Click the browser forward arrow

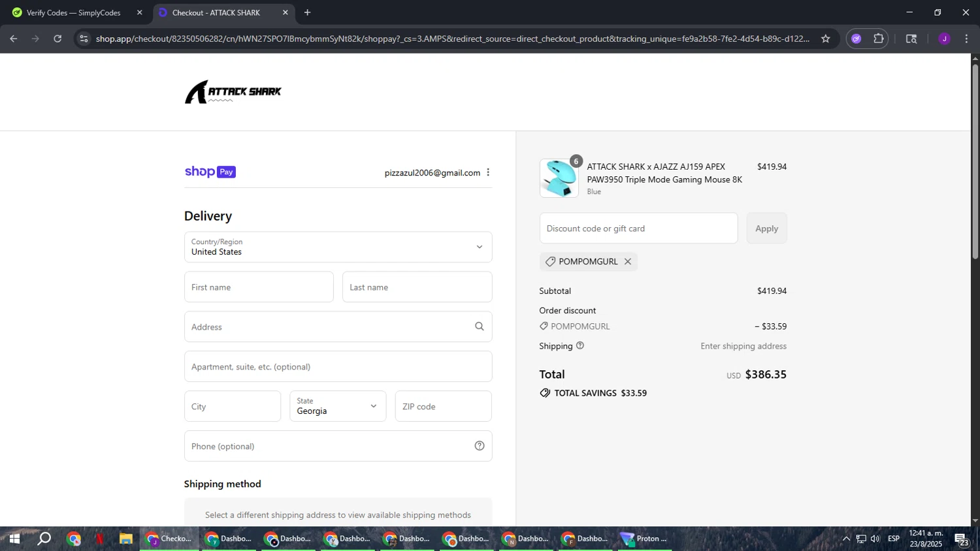click(35, 39)
